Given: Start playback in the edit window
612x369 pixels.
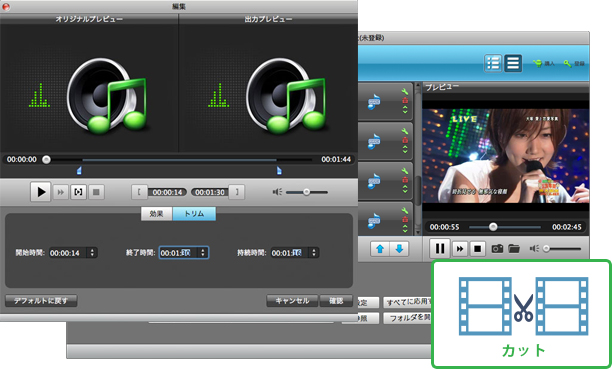Looking at the screenshot, I should 41,192.
